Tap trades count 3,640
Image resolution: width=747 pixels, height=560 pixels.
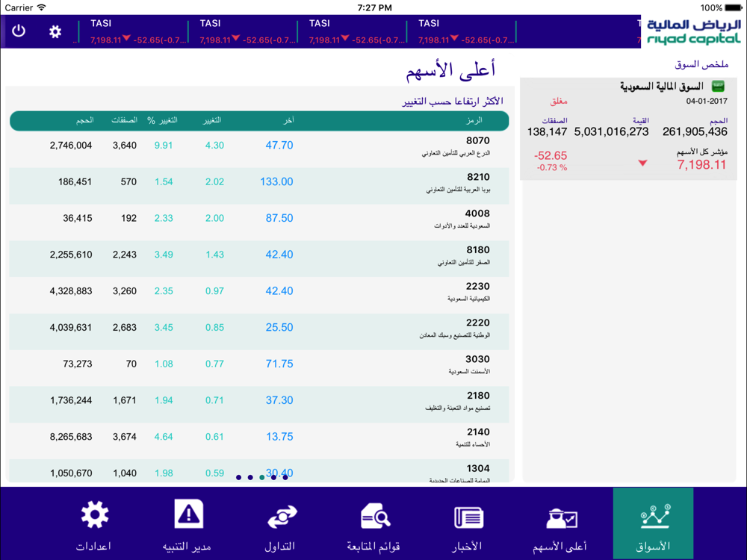point(125,146)
